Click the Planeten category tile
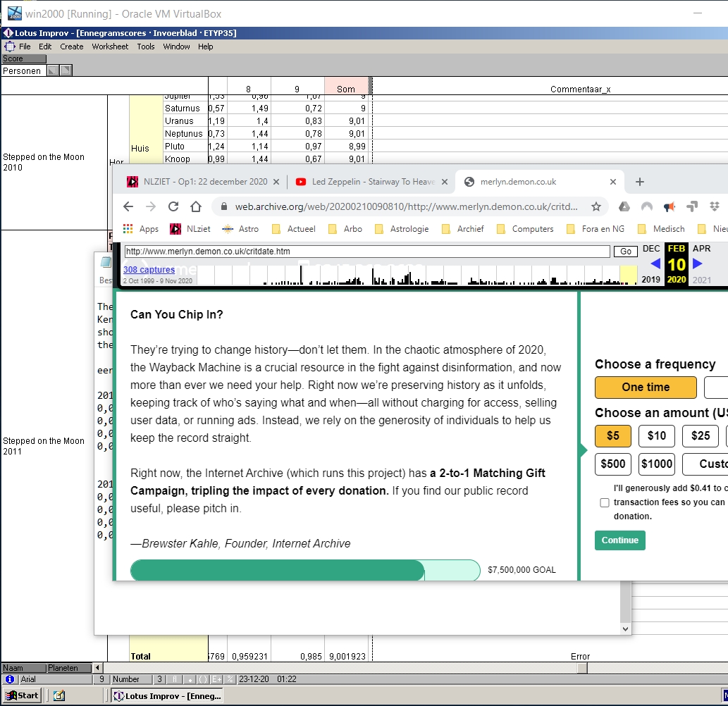Image resolution: width=728 pixels, height=706 pixels. click(69, 668)
